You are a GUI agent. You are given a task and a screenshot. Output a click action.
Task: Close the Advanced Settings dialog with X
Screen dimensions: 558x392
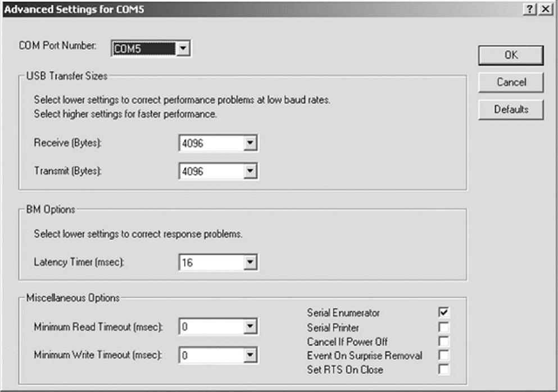click(546, 9)
